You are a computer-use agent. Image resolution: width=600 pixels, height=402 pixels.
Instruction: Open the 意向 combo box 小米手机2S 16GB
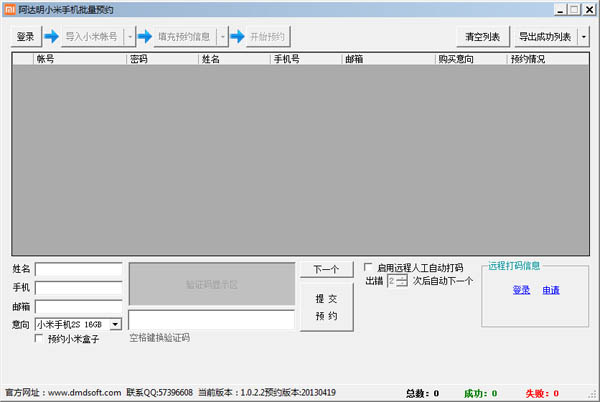(x=78, y=324)
